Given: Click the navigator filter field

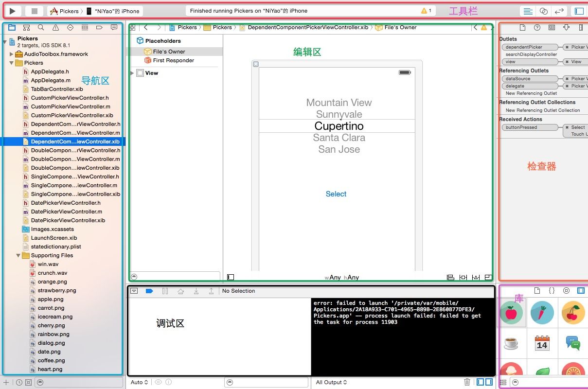Looking at the screenshot, I should click(x=79, y=382).
